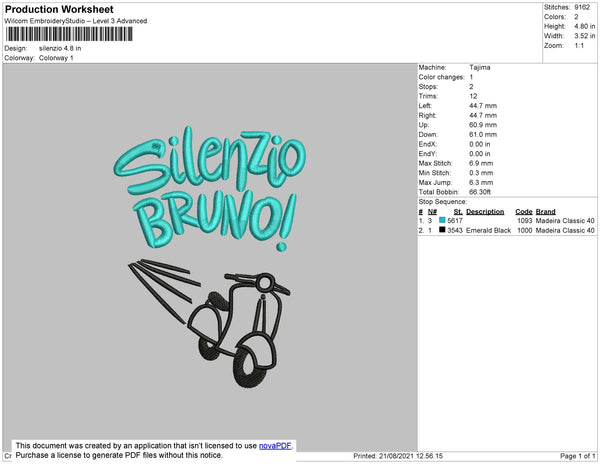
Task: Select 'Wilcom EmbroideryStudio – Level 3 Advanced' text
Action: point(76,21)
